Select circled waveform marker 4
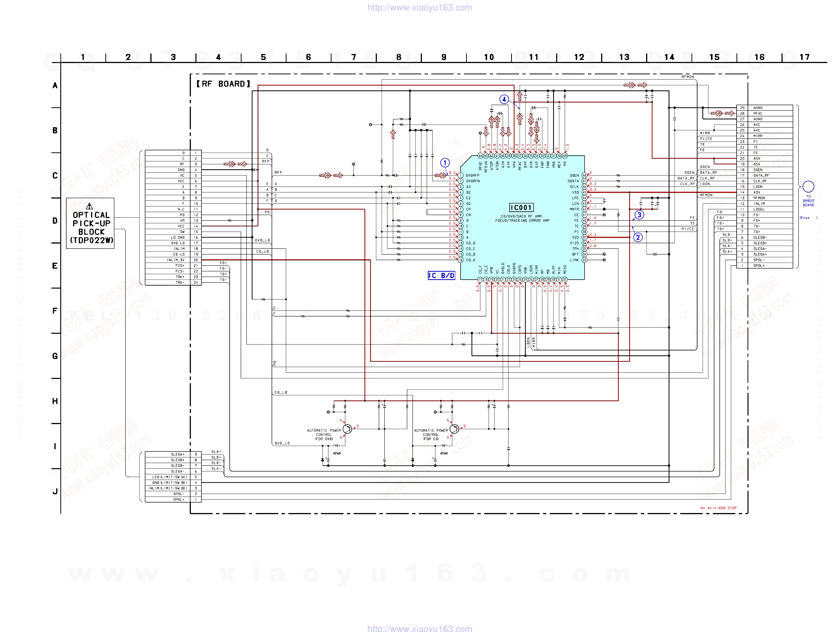Screen dimensions: 840x632 [504, 99]
